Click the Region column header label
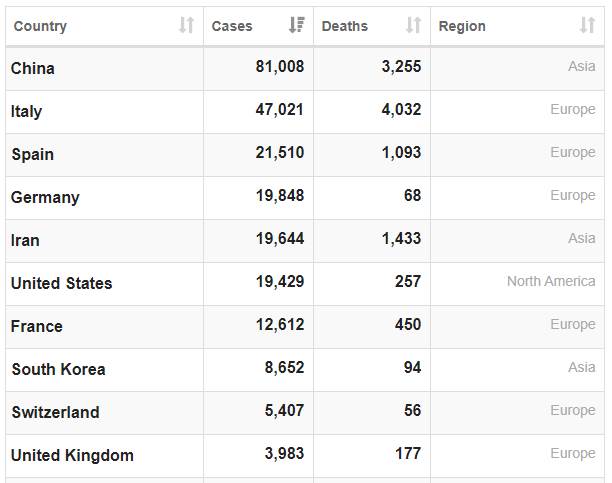Screen dimensions: 612x483 point(462,26)
